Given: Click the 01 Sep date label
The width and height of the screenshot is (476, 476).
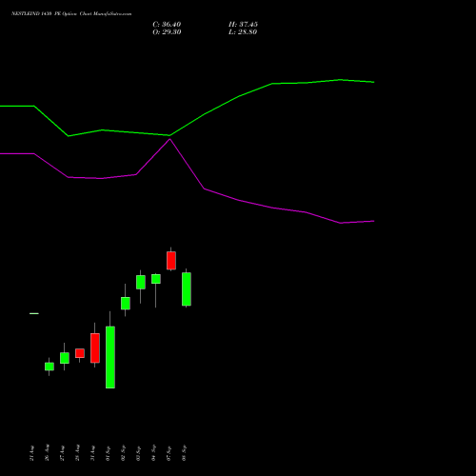Looking at the screenshot, I should (x=108, y=453).
